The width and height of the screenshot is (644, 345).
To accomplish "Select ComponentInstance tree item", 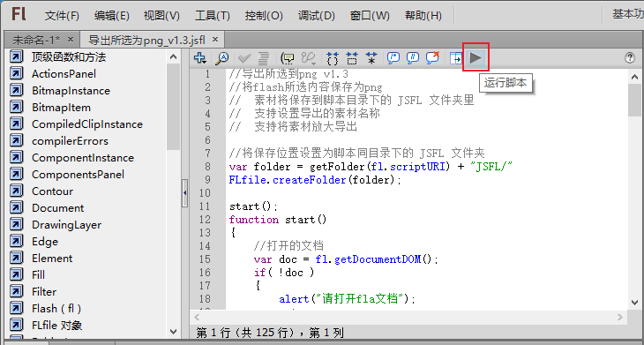I will coord(83,158).
